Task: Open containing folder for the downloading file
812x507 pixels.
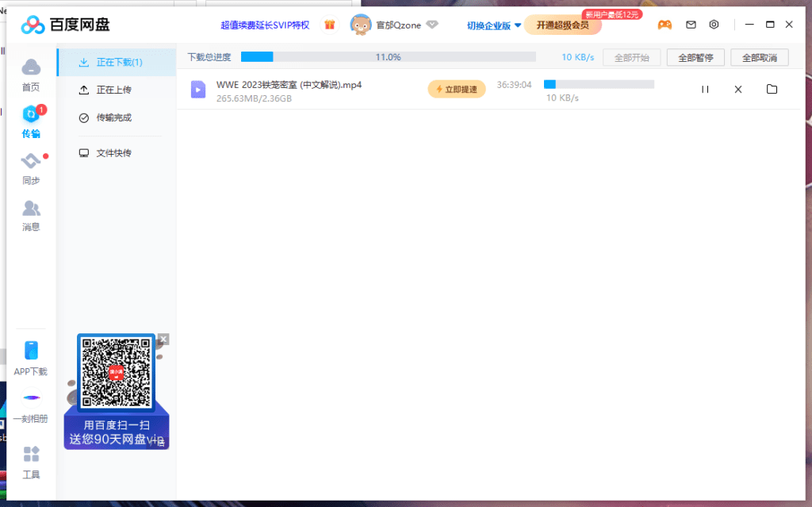Action: (x=772, y=90)
